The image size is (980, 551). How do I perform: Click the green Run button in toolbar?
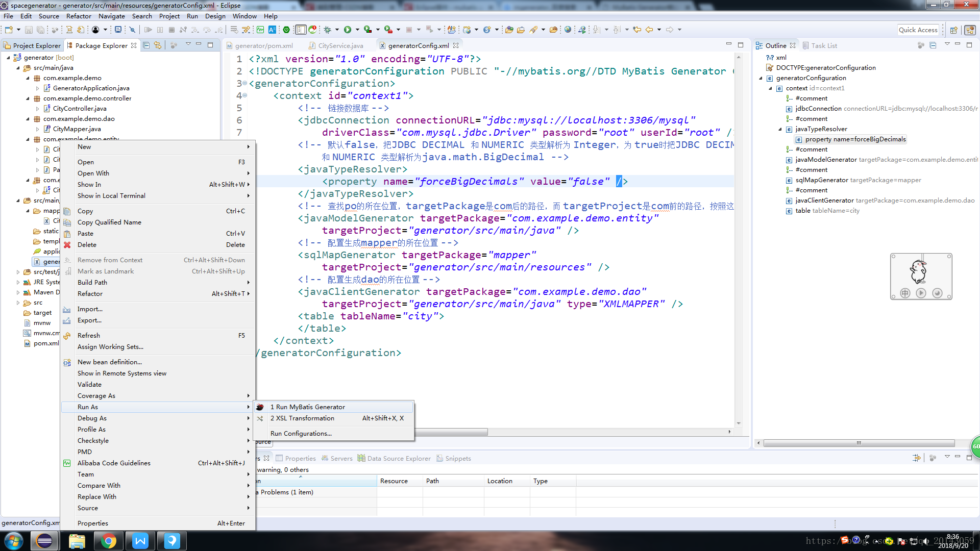[x=348, y=30]
